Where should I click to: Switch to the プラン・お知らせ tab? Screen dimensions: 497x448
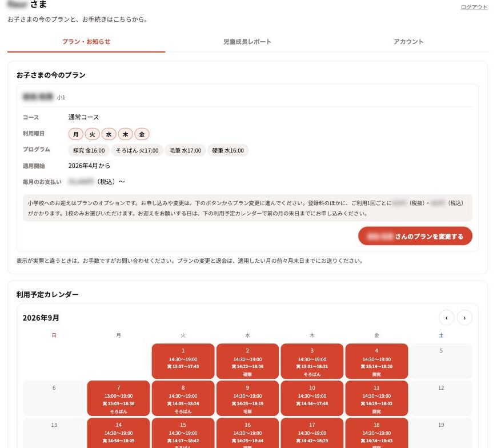coord(86,42)
